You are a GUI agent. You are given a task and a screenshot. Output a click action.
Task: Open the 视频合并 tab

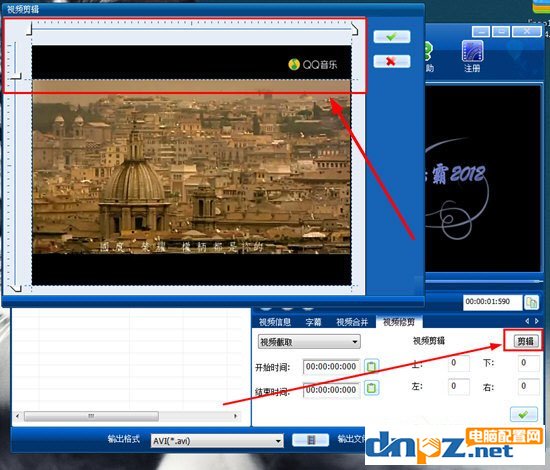[x=352, y=322]
